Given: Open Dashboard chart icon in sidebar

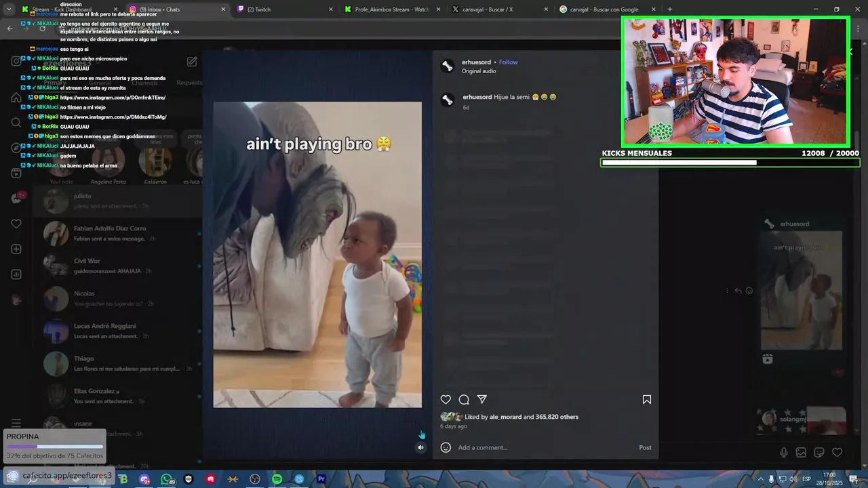Looking at the screenshot, I should point(16,274).
